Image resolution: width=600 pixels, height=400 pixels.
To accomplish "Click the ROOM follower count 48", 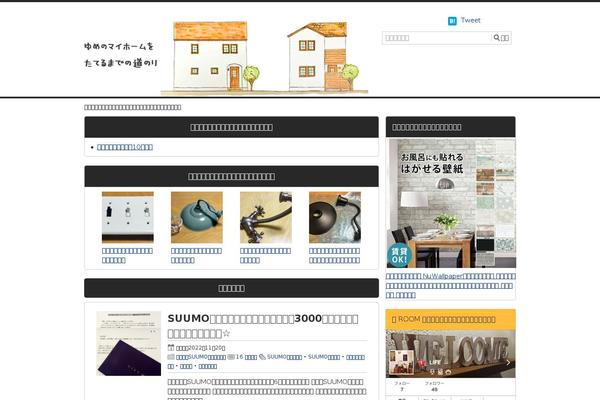I will [434, 387].
